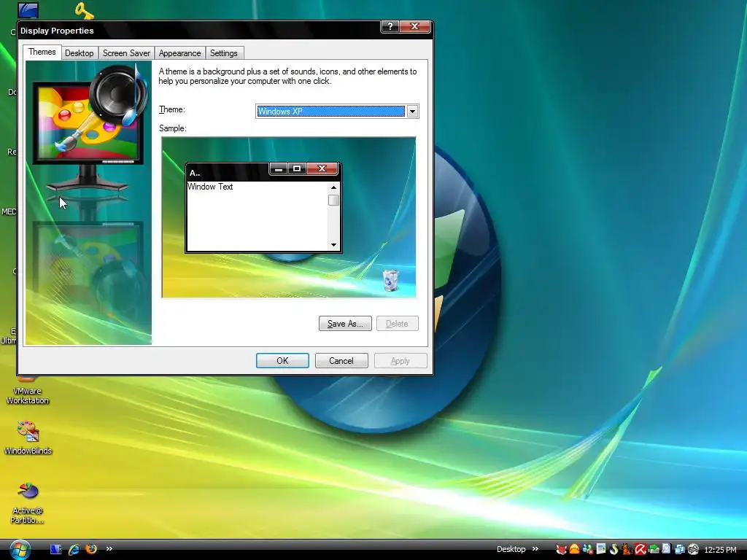Click the blue quick launch icon beside Start
The height and width of the screenshot is (560, 747).
tap(55, 549)
